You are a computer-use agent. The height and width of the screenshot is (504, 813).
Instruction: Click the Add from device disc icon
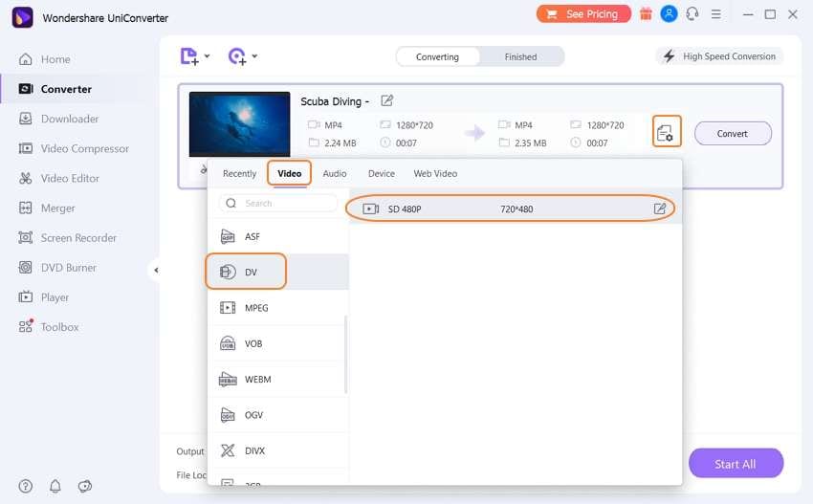tap(237, 56)
